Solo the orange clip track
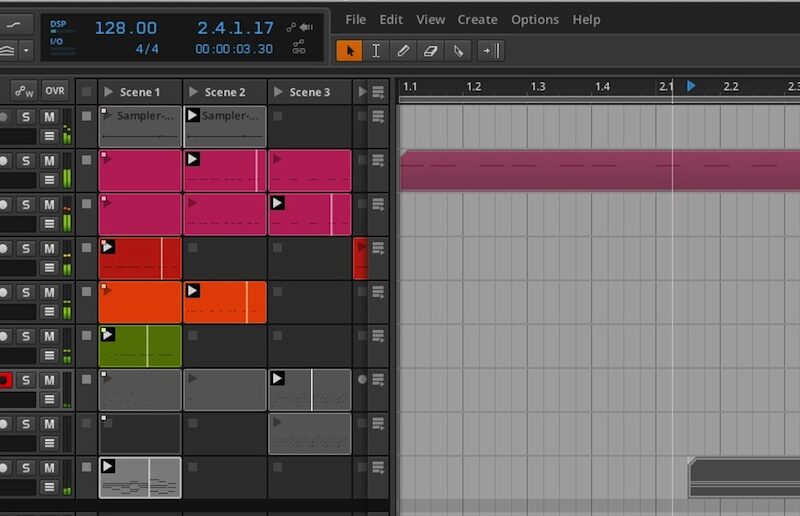The image size is (800, 516). (x=26, y=292)
